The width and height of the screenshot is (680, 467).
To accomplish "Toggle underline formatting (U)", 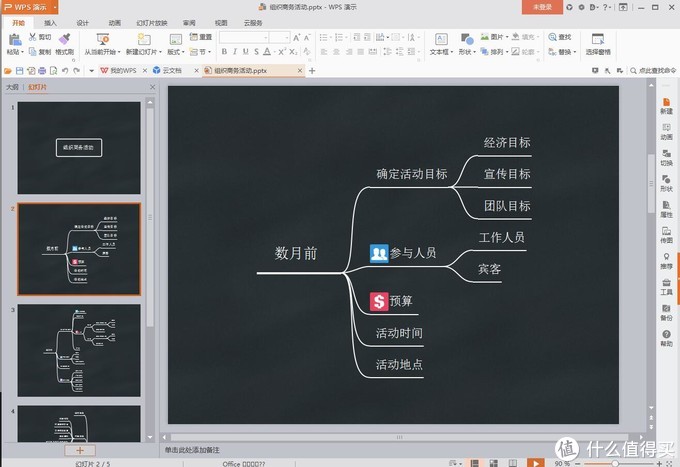I will pyautogui.click(x=245, y=52).
